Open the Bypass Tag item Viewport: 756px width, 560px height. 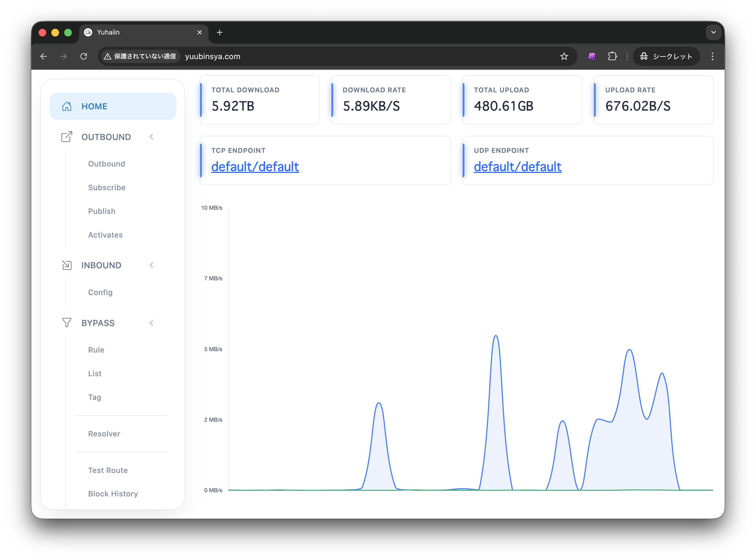click(x=95, y=397)
